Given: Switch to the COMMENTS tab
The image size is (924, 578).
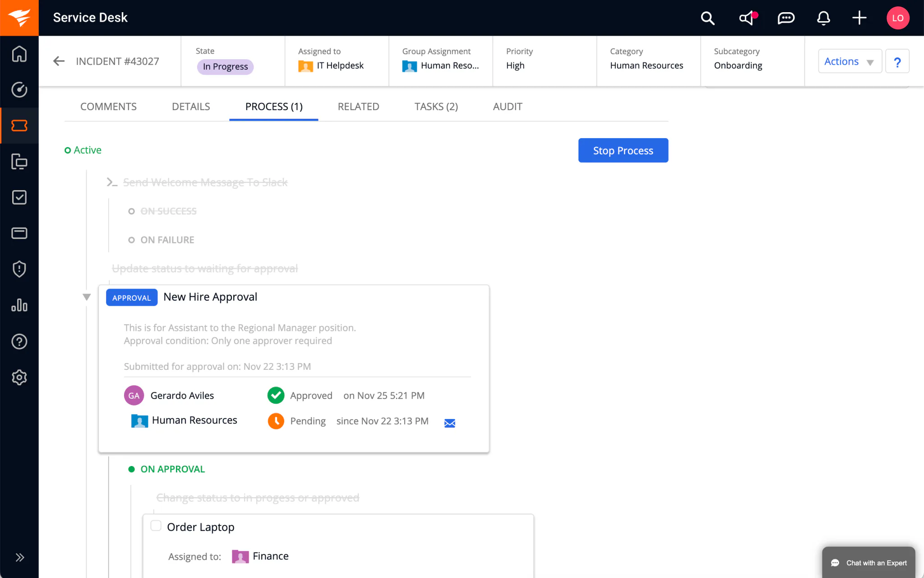Looking at the screenshot, I should click(x=108, y=107).
